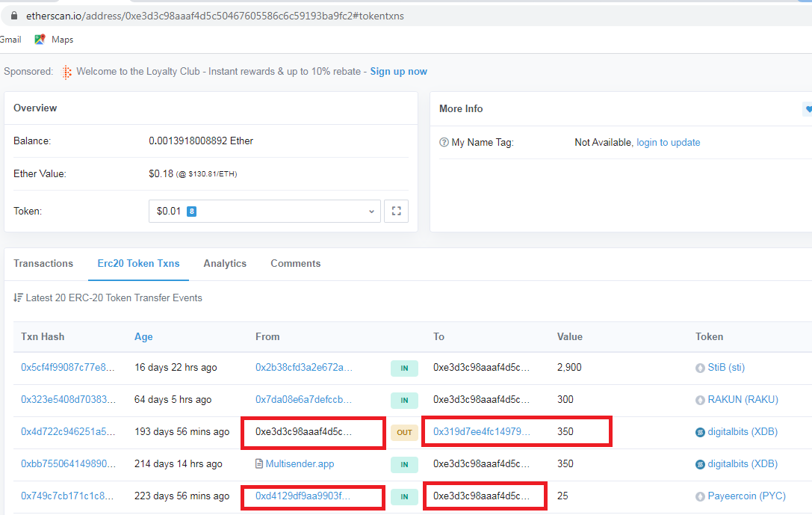Click the sort icon beside Latest 20 ERC-20

pos(18,298)
